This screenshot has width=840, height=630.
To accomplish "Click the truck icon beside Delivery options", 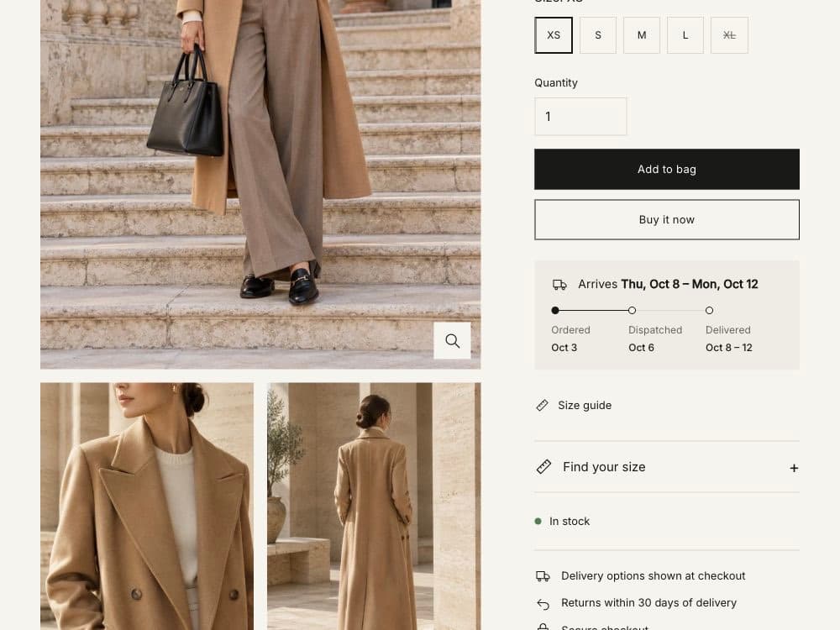I will click(543, 576).
